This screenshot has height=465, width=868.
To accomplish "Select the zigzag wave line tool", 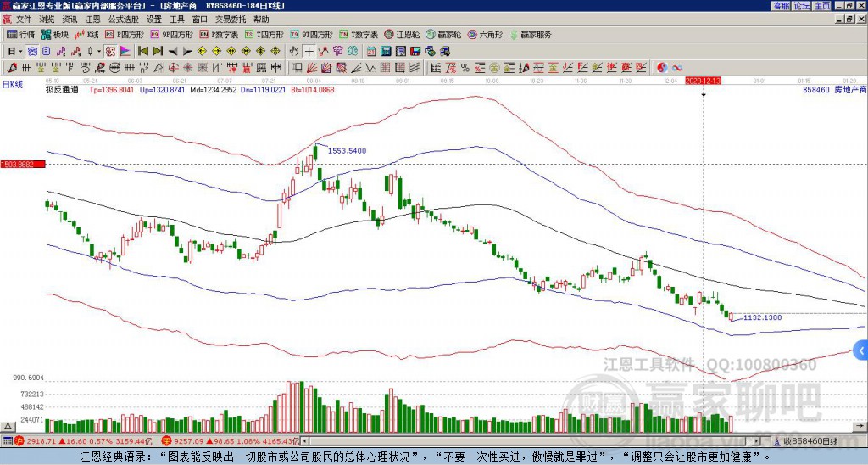I will pos(370,68).
